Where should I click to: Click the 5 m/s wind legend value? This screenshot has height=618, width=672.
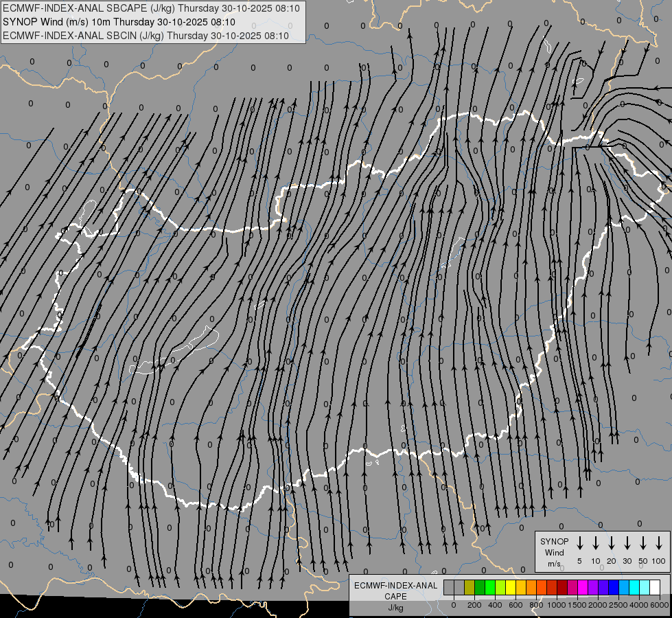[579, 561]
